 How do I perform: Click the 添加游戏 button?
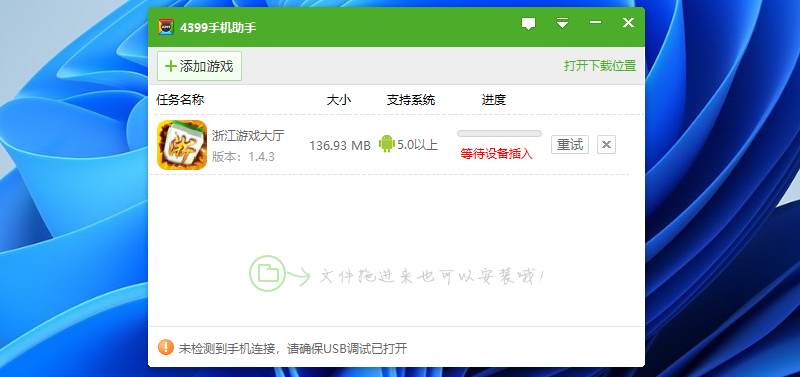[x=199, y=66]
